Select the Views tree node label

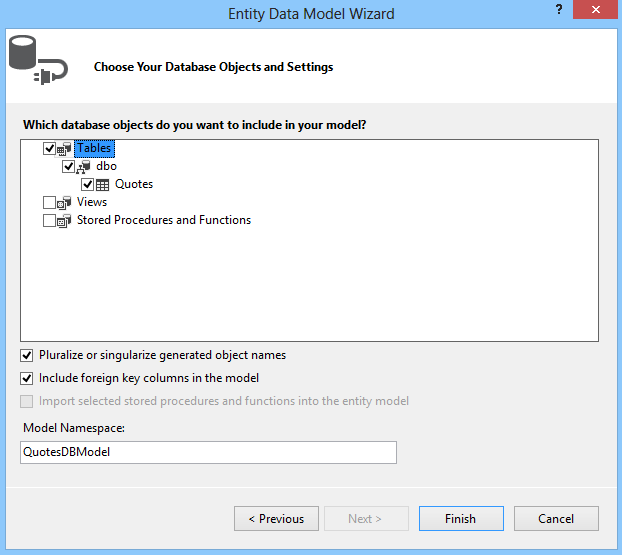pyautogui.click(x=92, y=202)
